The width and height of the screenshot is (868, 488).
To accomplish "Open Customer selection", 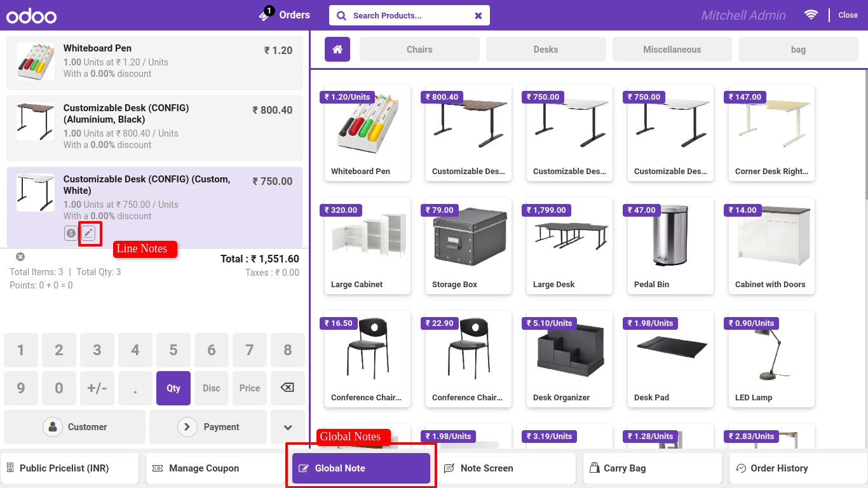I will coord(75,427).
